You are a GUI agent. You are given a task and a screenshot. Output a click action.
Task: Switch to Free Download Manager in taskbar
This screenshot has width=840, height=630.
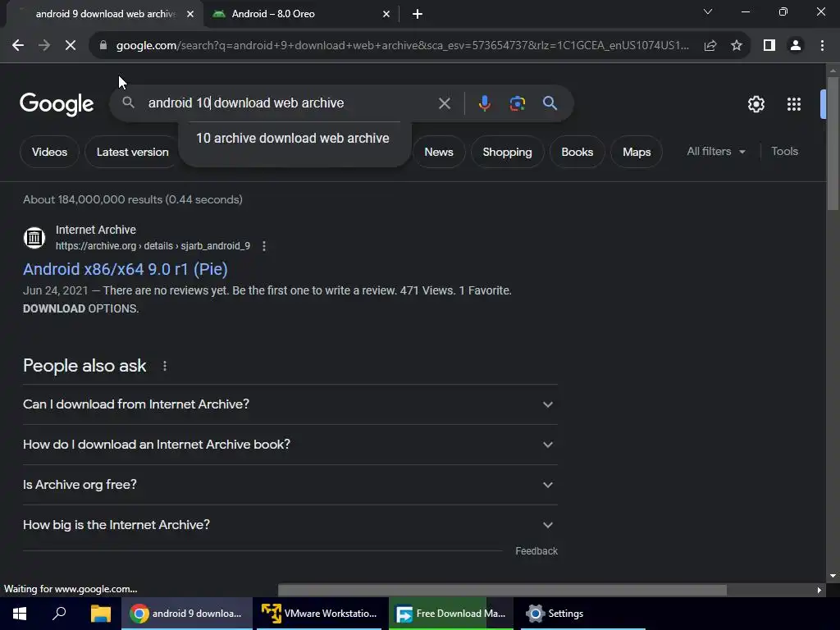(451, 614)
